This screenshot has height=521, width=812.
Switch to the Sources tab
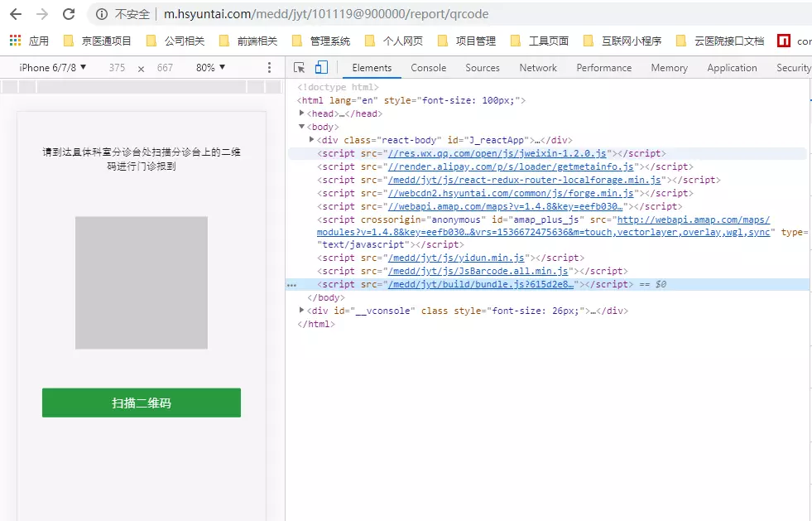click(482, 67)
